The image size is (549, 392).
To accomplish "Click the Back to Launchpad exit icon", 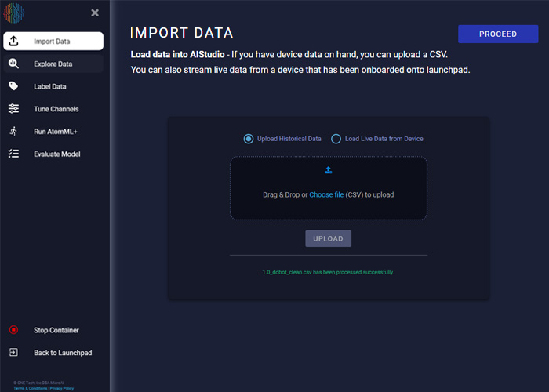I will tap(13, 352).
